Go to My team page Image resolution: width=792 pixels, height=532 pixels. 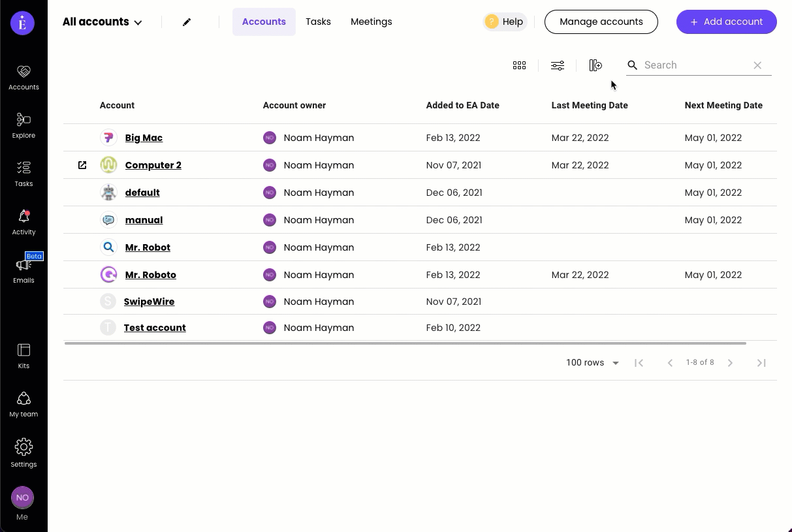tap(24, 403)
